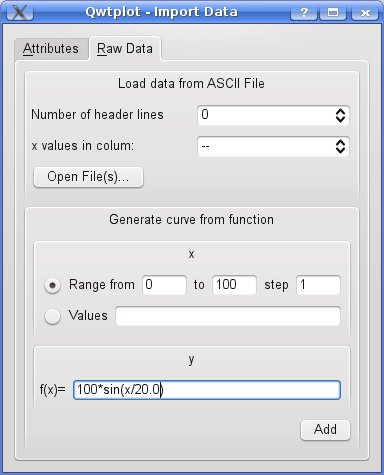
Task: Select the Values radio button
Action: point(53,316)
